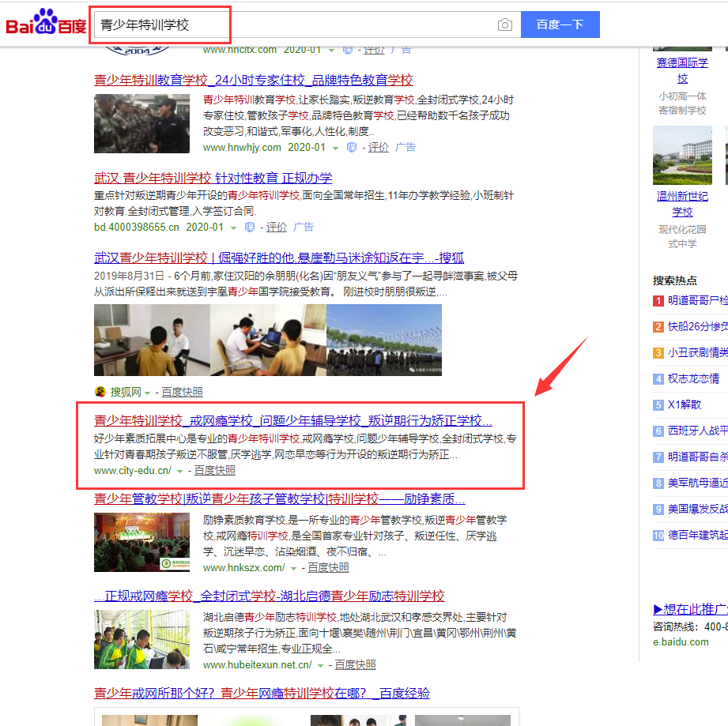Open promotion link 想在此推广

pyautogui.click(x=690, y=609)
